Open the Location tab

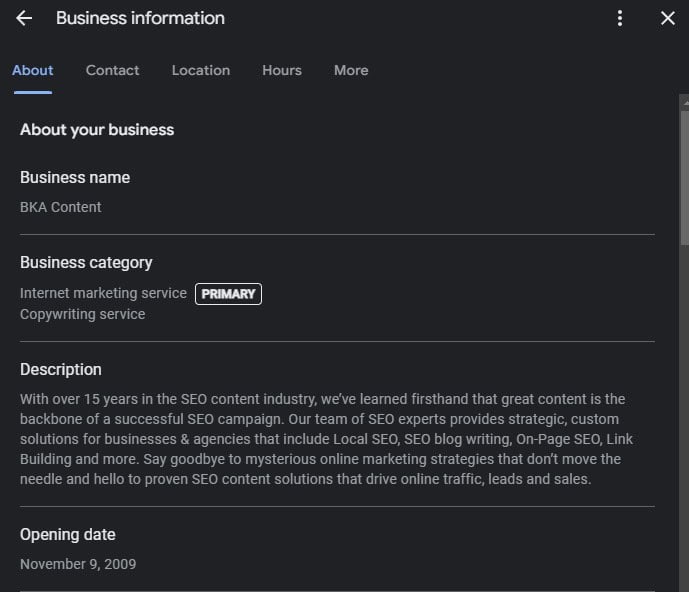pyautogui.click(x=200, y=70)
